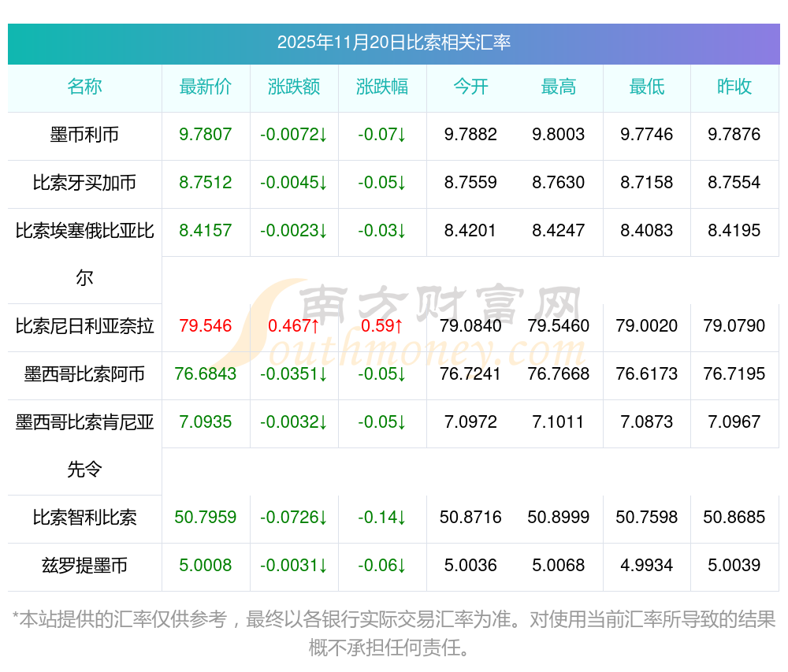Select lowest price 9.7746
Screen dimensions: 788x672
[647, 134]
